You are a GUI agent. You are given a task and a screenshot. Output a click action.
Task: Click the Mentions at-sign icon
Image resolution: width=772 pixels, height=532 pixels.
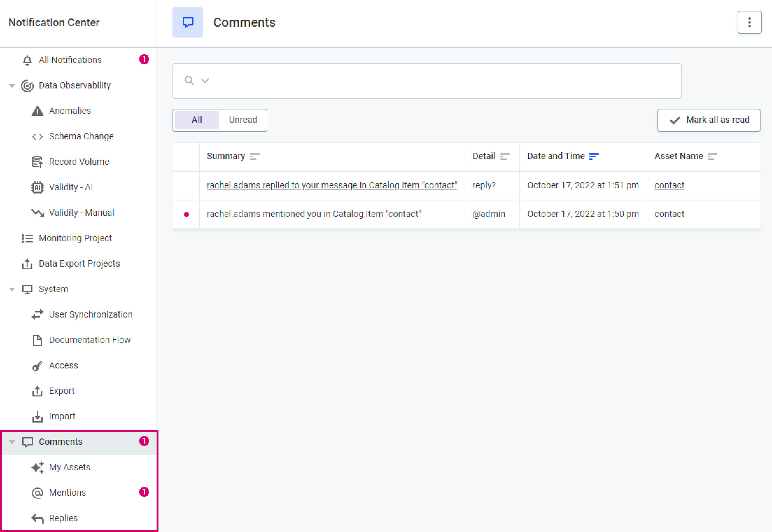pyautogui.click(x=37, y=493)
